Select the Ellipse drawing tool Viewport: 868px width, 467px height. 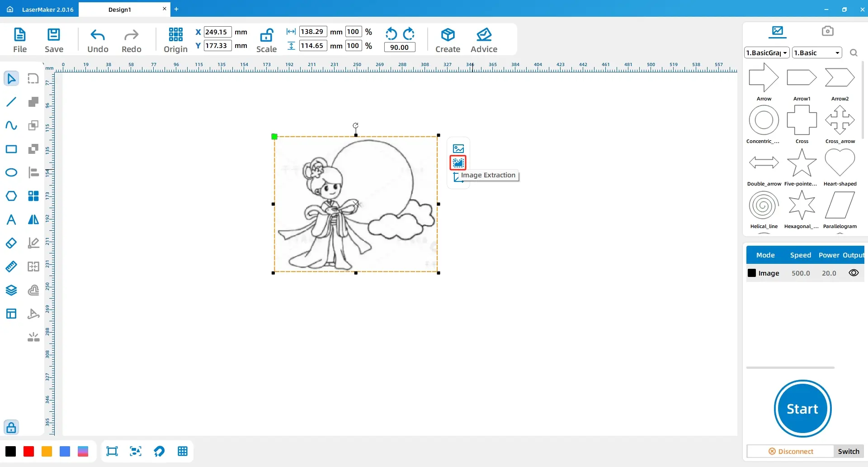click(x=11, y=172)
